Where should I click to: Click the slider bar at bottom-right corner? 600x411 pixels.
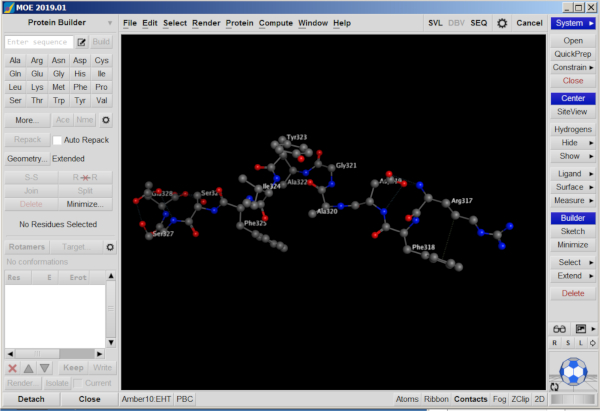pos(575,399)
